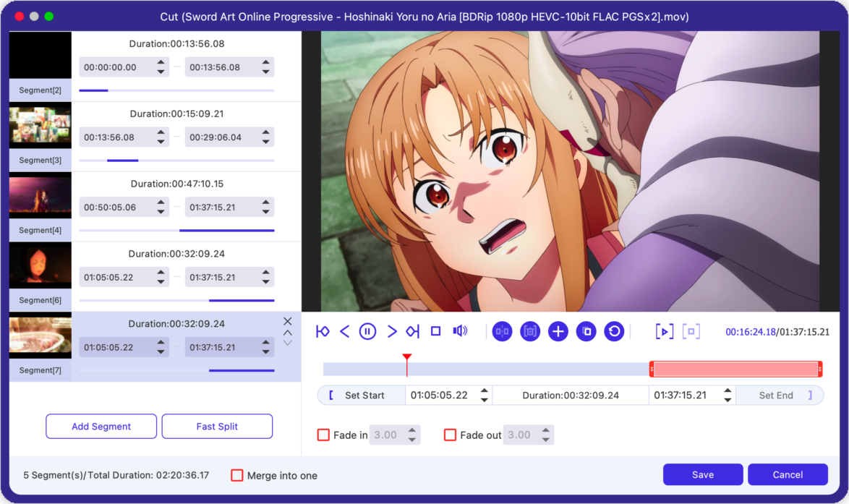Select the Segment[7] thumbnail

click(x=40, y=335)
